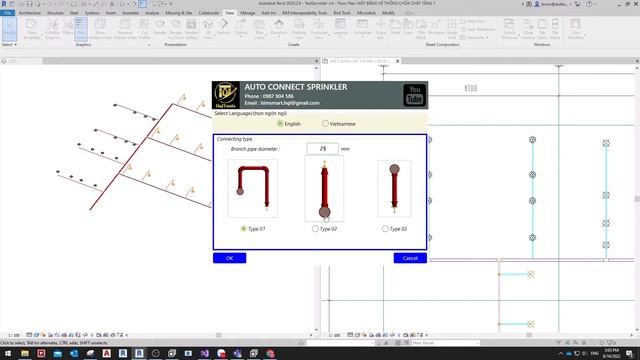This screenshot has width=640, height=360.
Task: Click the 3D View ribbon icon
Action: click(x=208, y=29)
